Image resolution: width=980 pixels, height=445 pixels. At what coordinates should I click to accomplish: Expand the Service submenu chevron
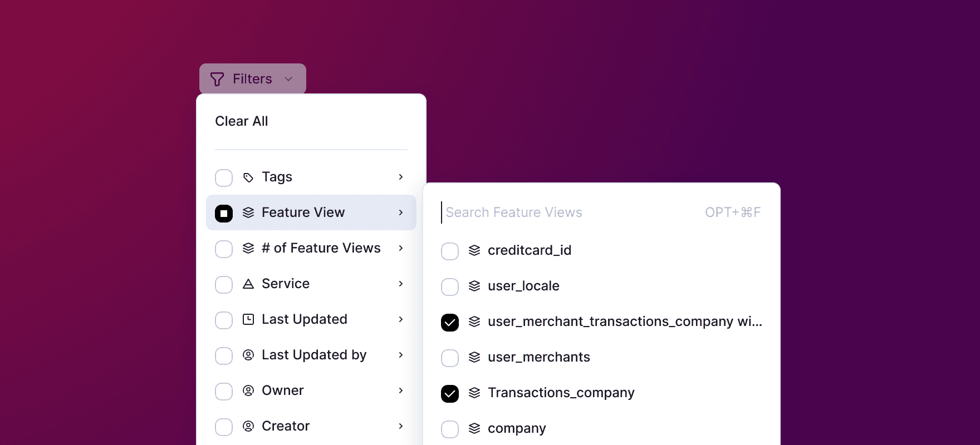(401, 284)
